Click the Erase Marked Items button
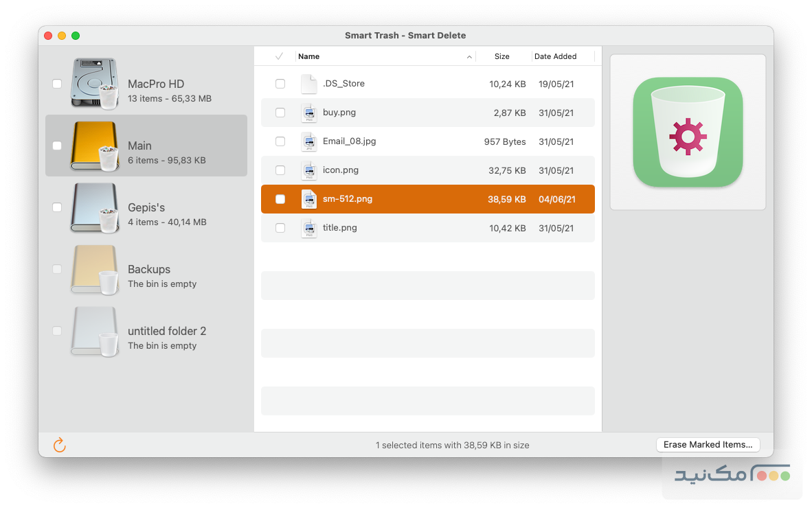Viewport: 812px width, 508px height. pyautogui.click(x=708, y=444)
